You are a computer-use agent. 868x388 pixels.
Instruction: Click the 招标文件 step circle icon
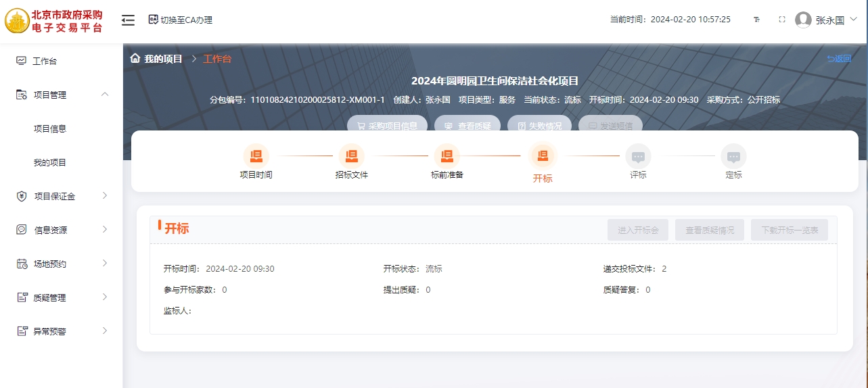tap(352, 156)
